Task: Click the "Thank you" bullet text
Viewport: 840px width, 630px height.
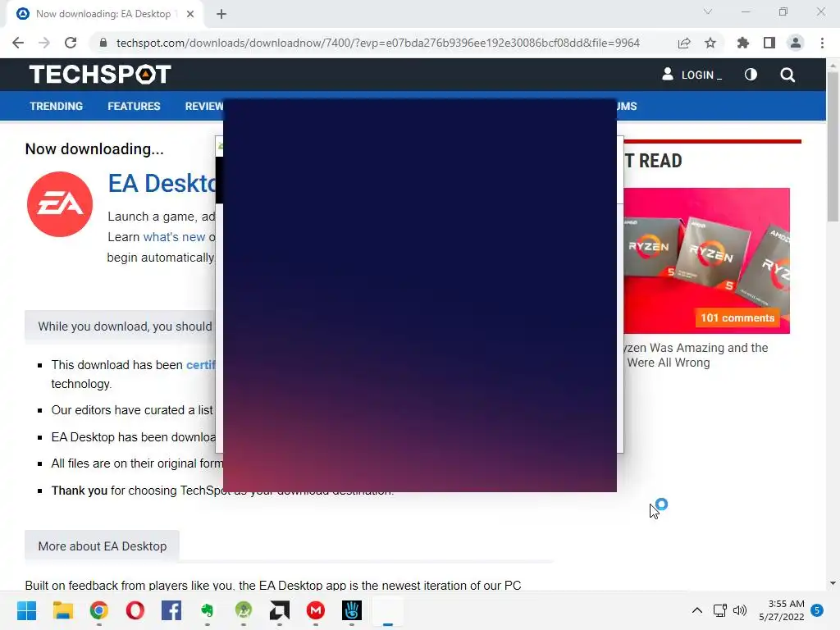Action: click(80, 491)
